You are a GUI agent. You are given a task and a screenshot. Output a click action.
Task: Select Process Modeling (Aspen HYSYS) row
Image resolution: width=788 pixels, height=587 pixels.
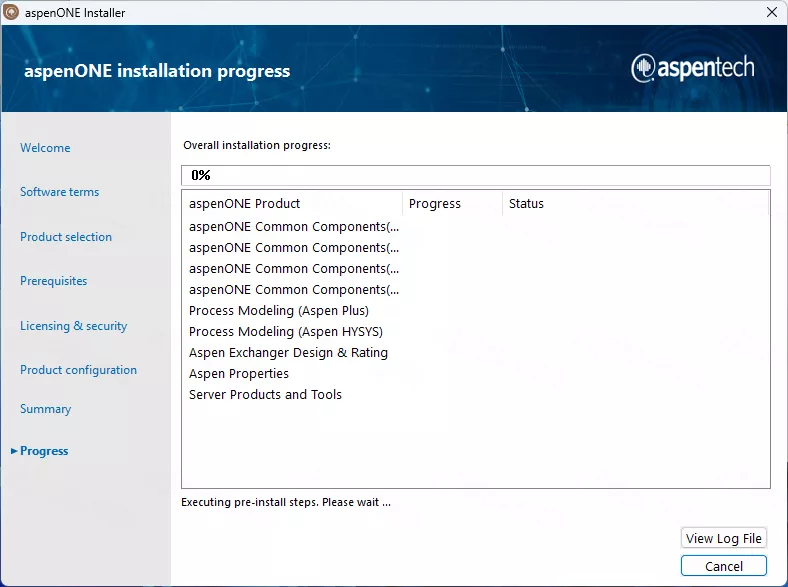286,332
